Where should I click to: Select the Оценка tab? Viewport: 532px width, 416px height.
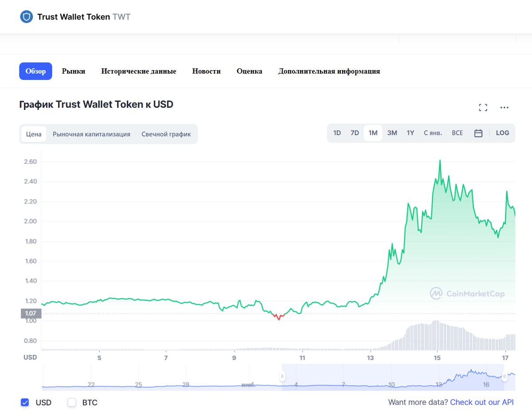[x=250, y=71]
